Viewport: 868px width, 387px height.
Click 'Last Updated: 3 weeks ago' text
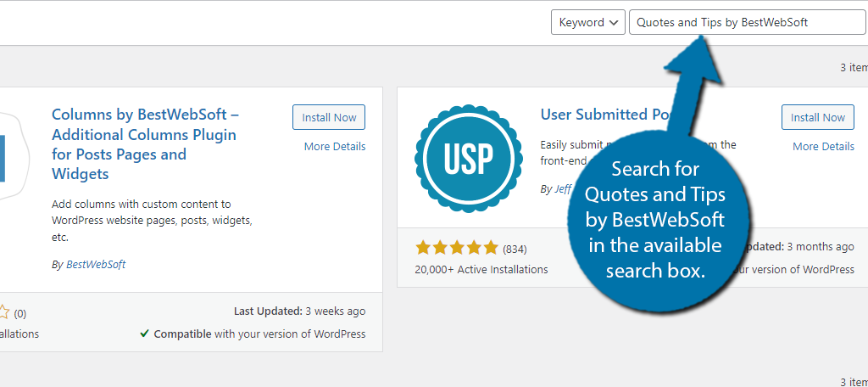299,311
